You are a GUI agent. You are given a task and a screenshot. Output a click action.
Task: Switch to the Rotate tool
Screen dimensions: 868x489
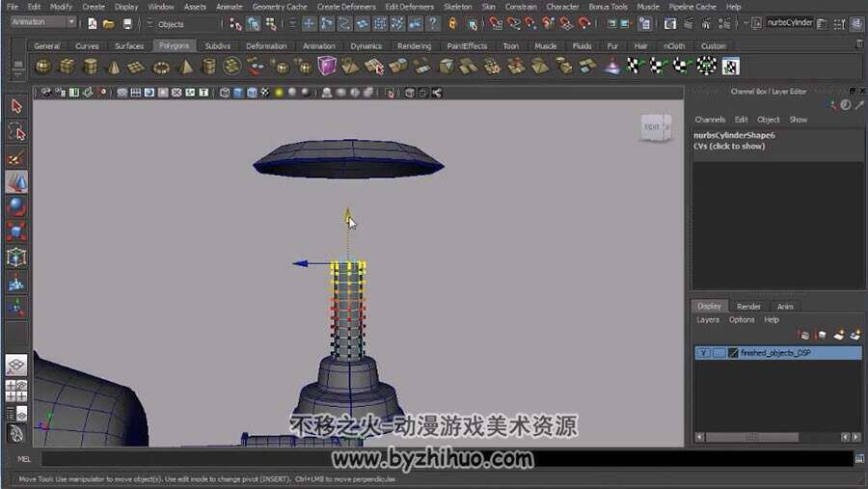(16, 206)
